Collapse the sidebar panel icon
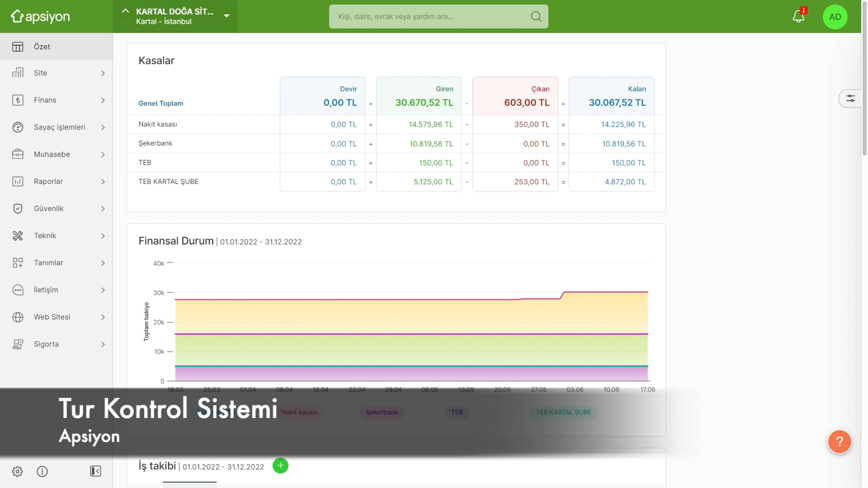868x488 pixels. pyautogui.click(x=95, y=471)
